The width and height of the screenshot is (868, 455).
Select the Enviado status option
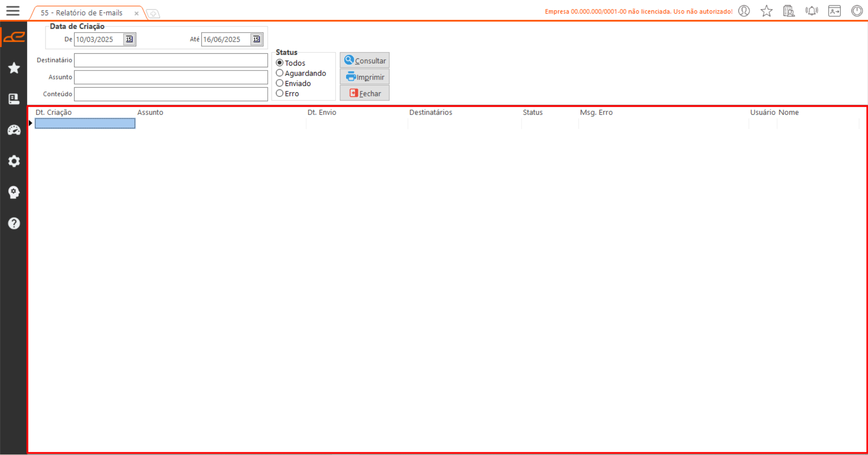pyautogui.click(x=280, y=83)
